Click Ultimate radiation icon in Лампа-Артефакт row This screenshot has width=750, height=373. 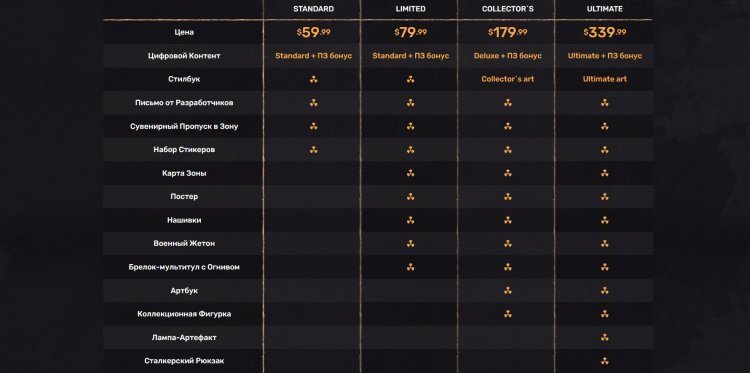coord(605,338)
